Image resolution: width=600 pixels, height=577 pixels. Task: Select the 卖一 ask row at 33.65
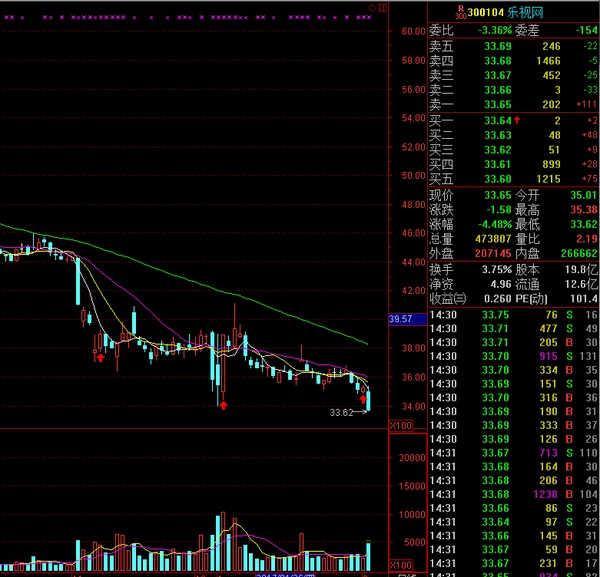tap(513, 104)
